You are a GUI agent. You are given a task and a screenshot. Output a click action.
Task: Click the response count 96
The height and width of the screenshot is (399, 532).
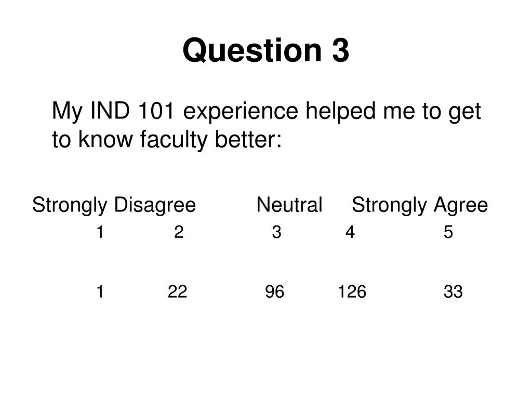[274, 291]
